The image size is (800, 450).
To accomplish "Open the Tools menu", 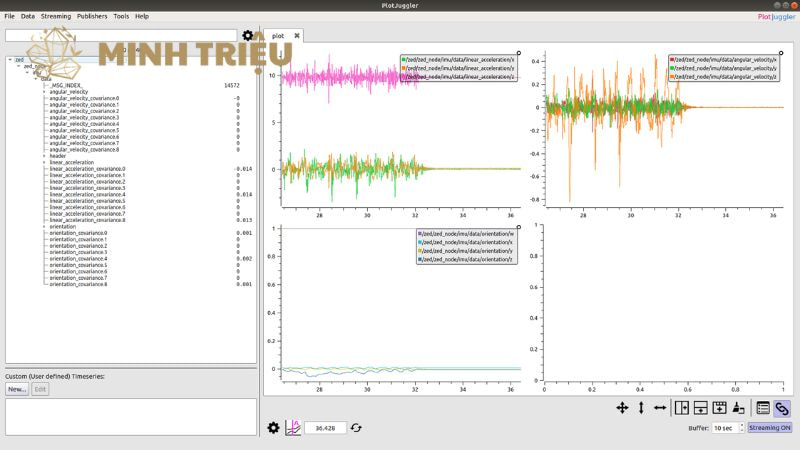I will (121, 16).
